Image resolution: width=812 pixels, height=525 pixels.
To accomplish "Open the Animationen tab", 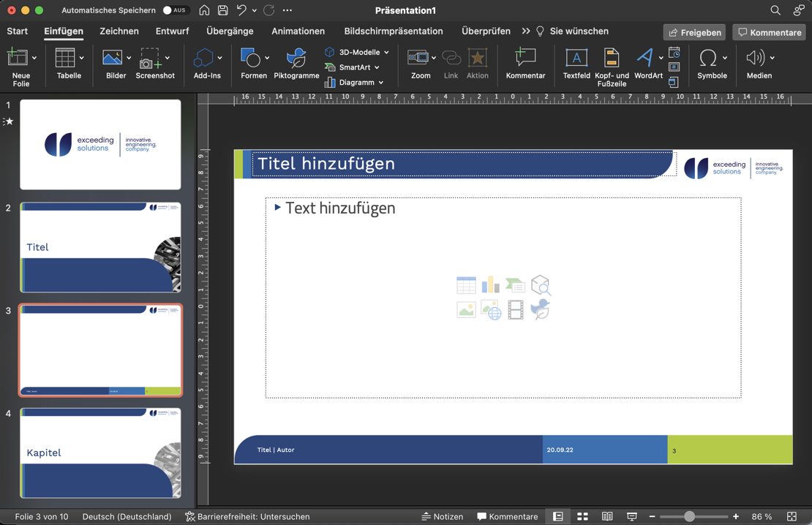I will click(298, 31).
